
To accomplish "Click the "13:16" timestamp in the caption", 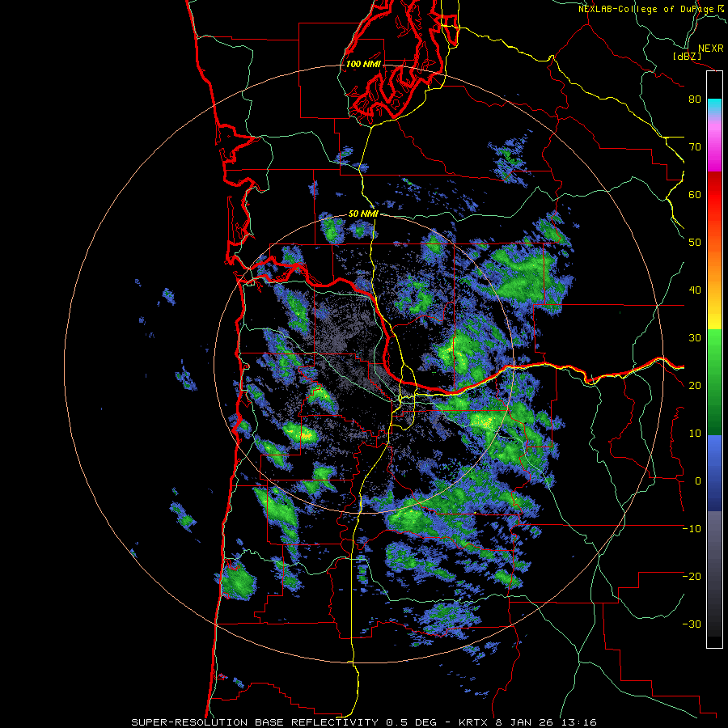I will 578,722.
